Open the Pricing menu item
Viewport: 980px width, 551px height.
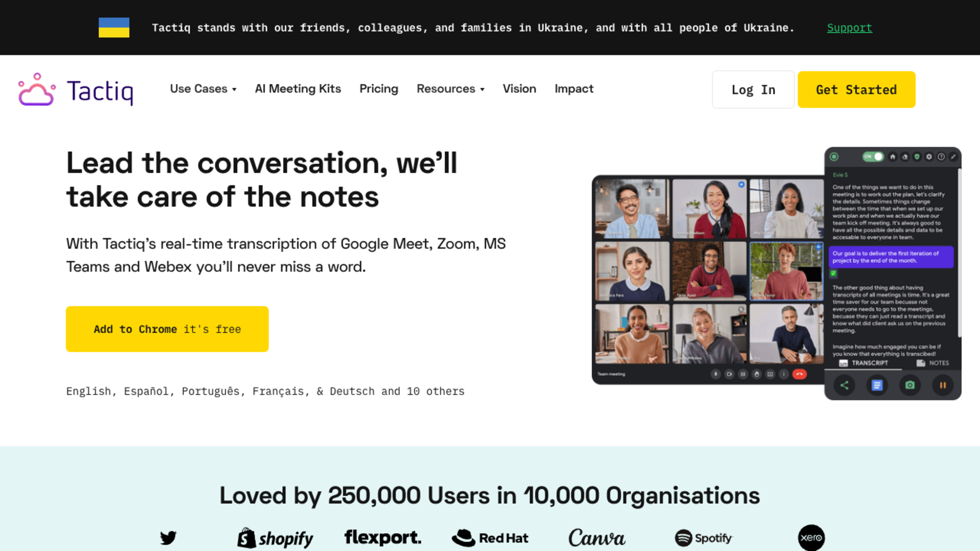pos(378,89)
